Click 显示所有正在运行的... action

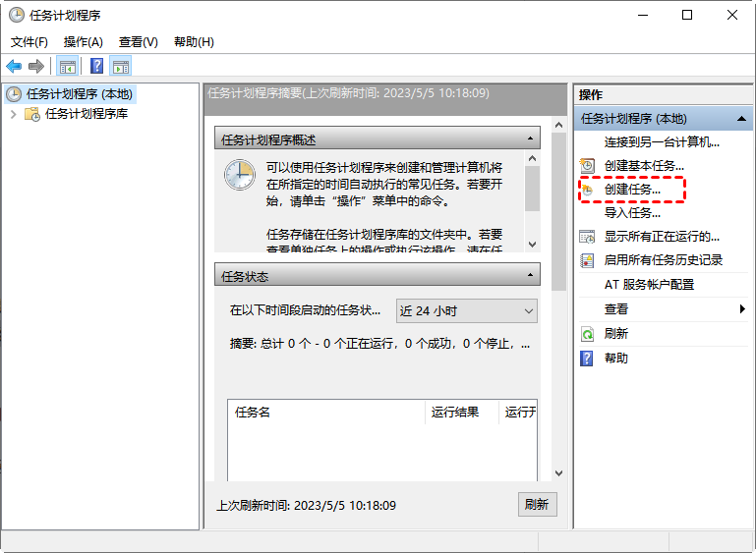coord(662,237)
